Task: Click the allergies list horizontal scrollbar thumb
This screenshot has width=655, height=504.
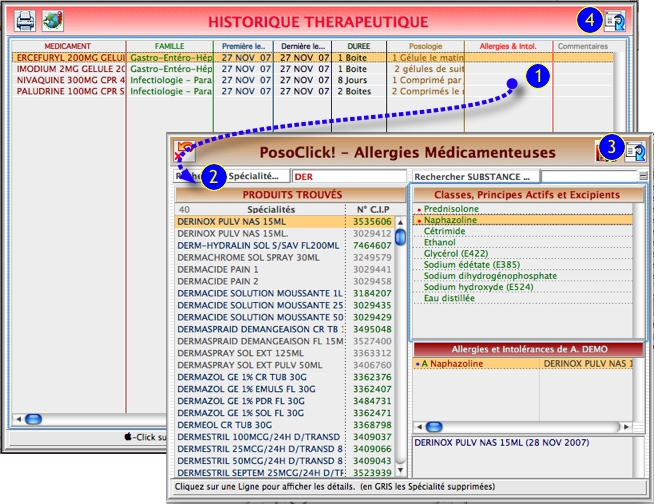Action: [434, 427]
